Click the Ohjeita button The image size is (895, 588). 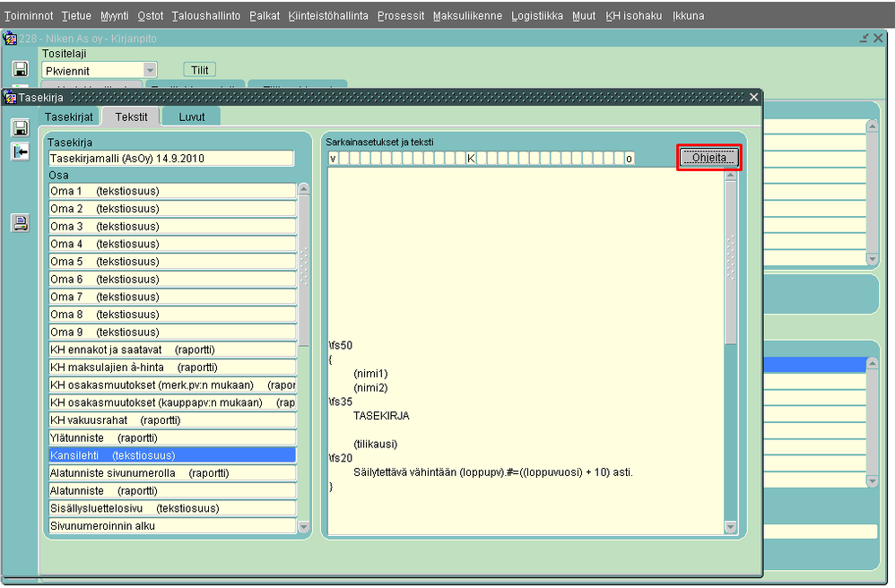pyautogui.click(x=709, y=158)
